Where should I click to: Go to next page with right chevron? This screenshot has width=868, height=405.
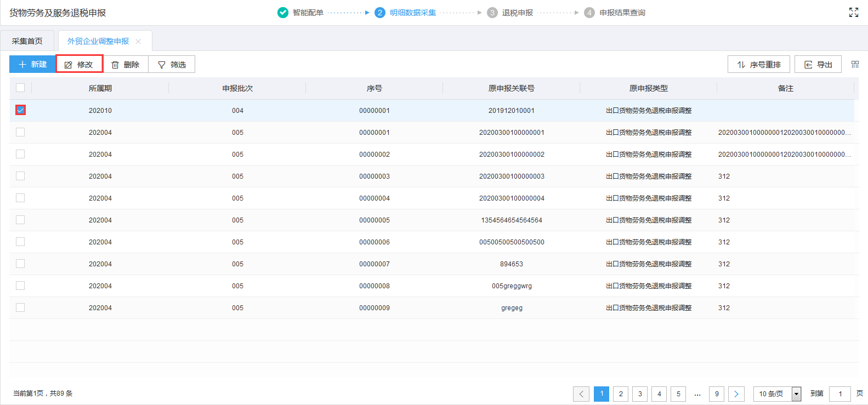click(x=736, y=393)
